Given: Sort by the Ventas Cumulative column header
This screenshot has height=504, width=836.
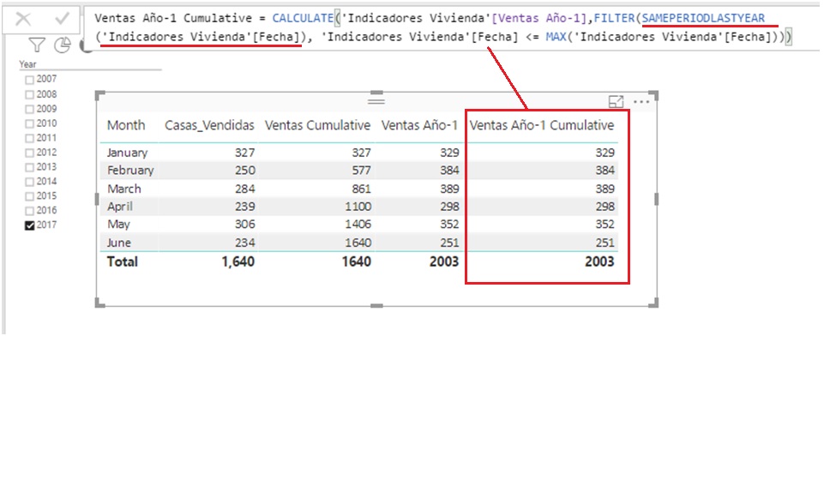Looking at the screenshot, I should 318,125.
